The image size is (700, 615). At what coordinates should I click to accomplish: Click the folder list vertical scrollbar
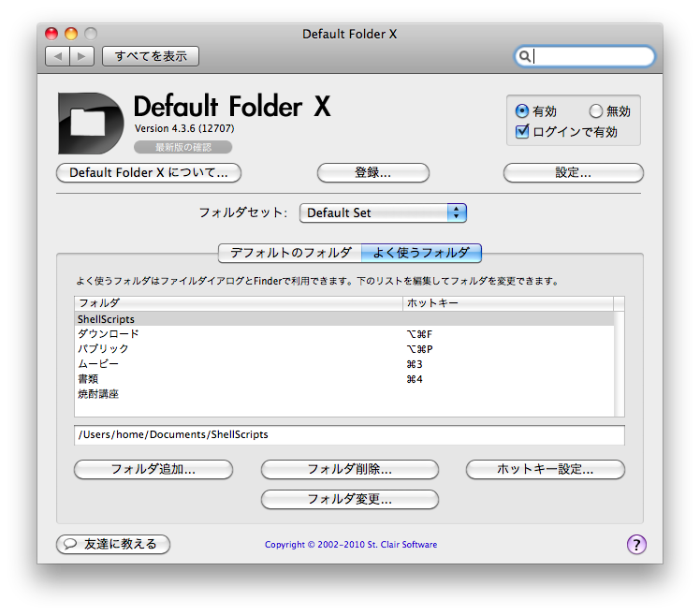[620, 363]
